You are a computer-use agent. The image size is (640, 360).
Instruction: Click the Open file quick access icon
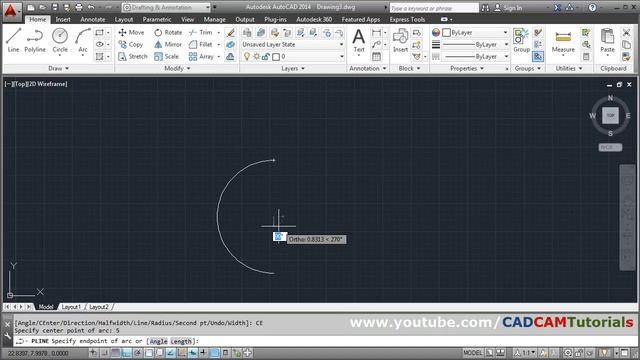(x=42, y=7)
